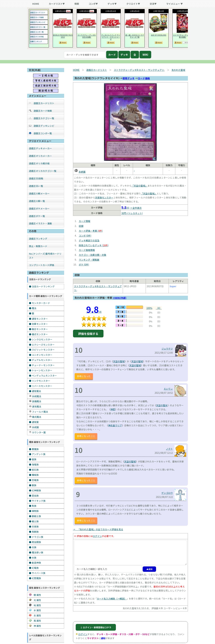Click the カード名入力補助 input field
The width and height of the screenshot is (215, 644).
(108, 569)
